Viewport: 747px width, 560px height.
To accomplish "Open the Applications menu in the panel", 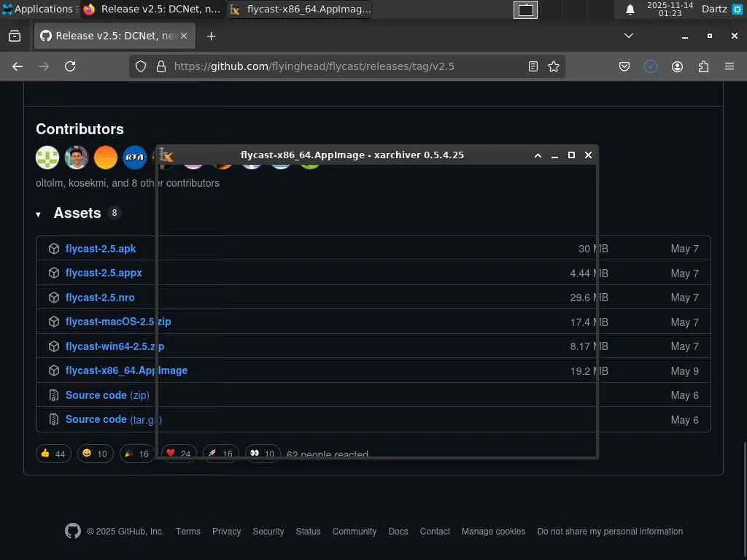I will click(x=39, y=9).
